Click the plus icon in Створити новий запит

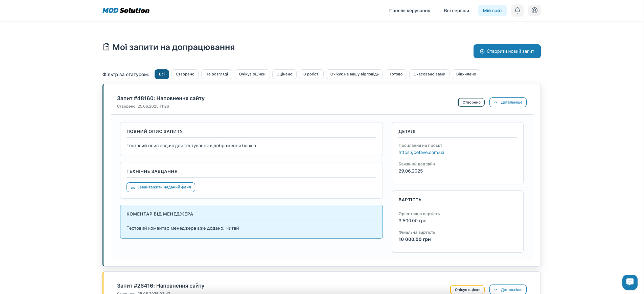point(482,51)
